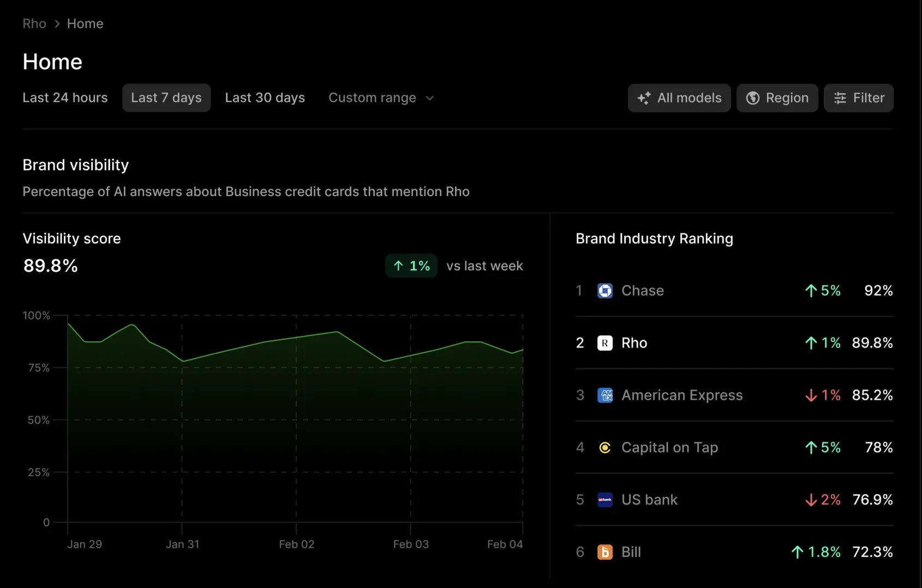
Task: Click the American Express logo icon
Action: (x=604, y=395)
